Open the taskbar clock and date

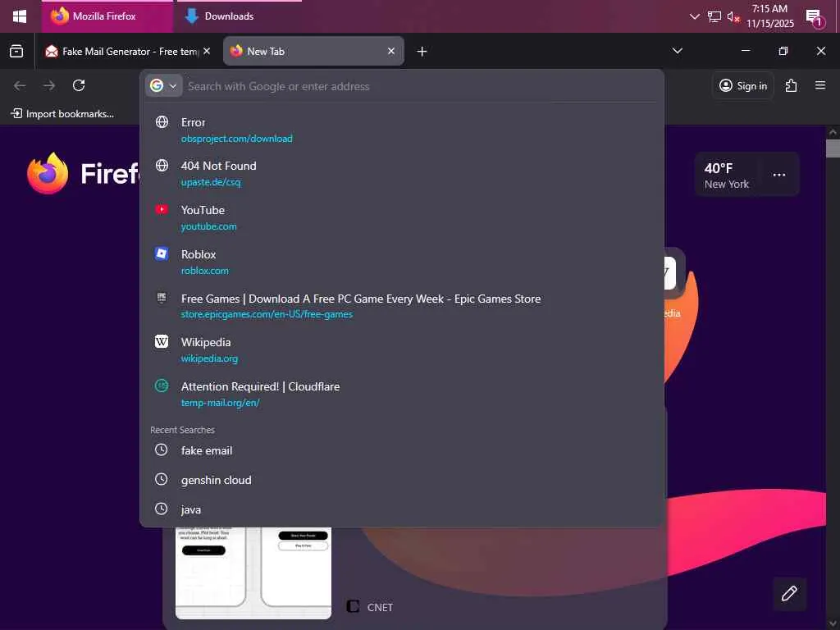tap(769, 16)
